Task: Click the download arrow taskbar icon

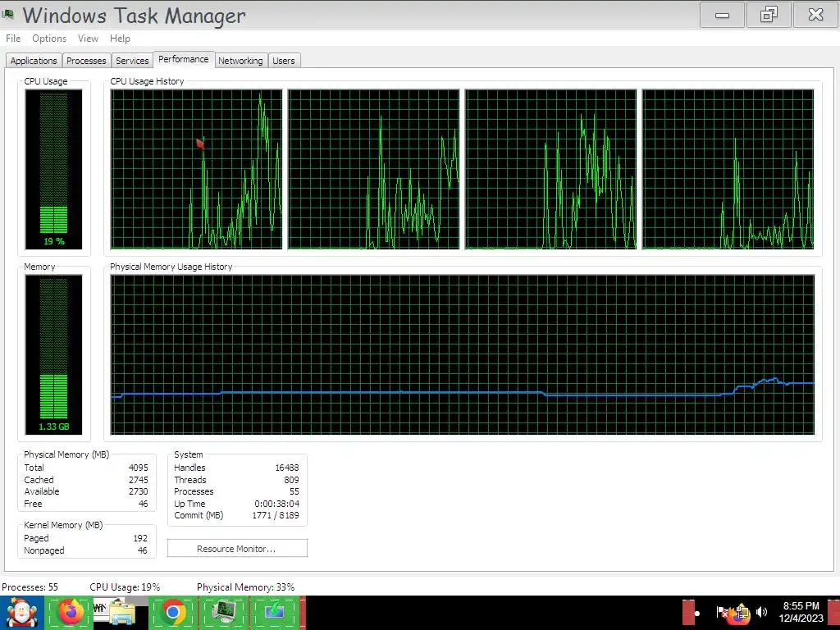Action: click(x=275, y=612)
